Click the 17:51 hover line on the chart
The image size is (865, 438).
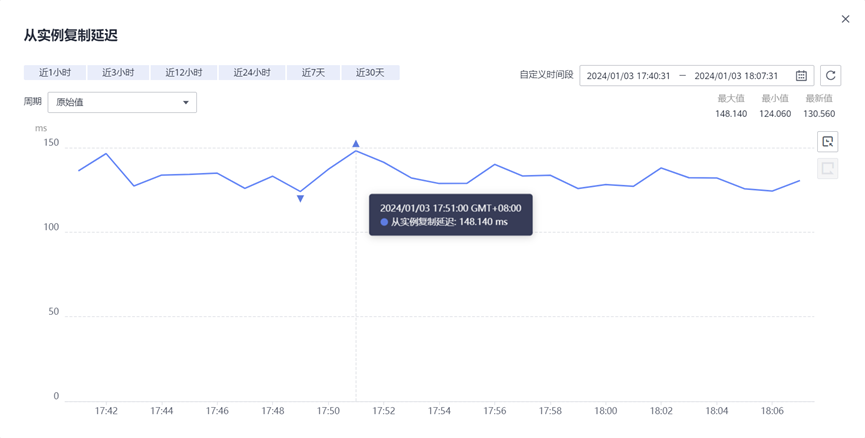click(x=356, y=300)
